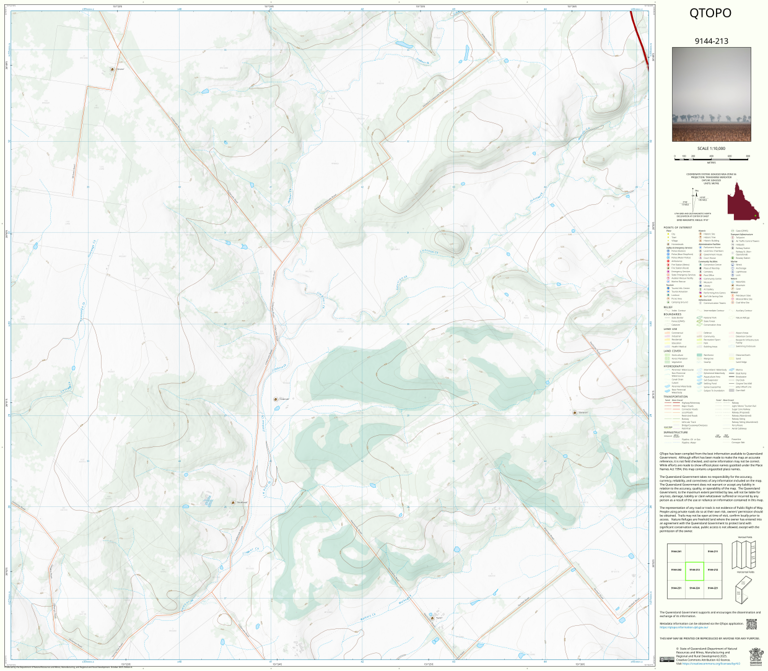
Task: Click the Queensland state locator map
Action: (x=743, y=201)
